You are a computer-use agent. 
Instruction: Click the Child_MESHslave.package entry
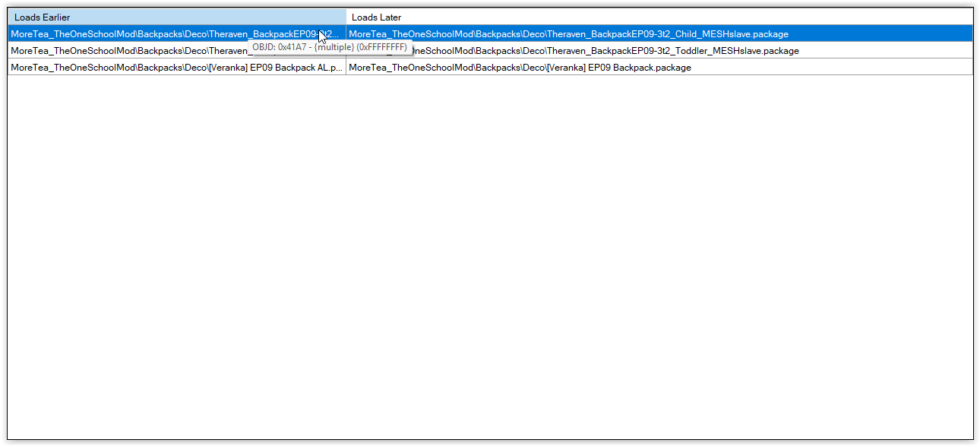568,34
